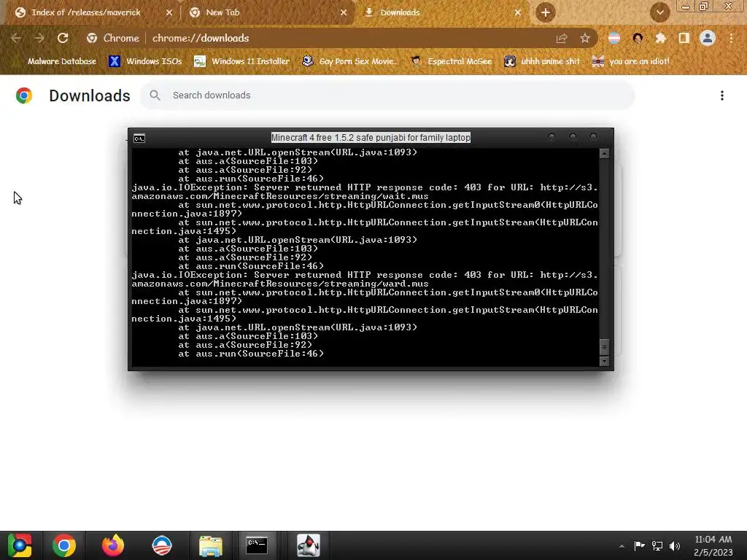This screenshot has width=747, height=560.
Task: Toggle the Chrome side panel
Action: pos(684,38)
